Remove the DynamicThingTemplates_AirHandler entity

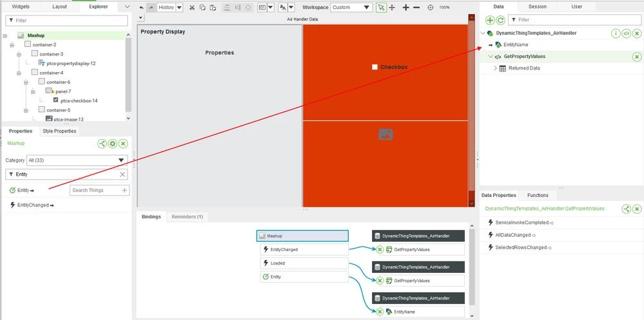tap(637, 33)
